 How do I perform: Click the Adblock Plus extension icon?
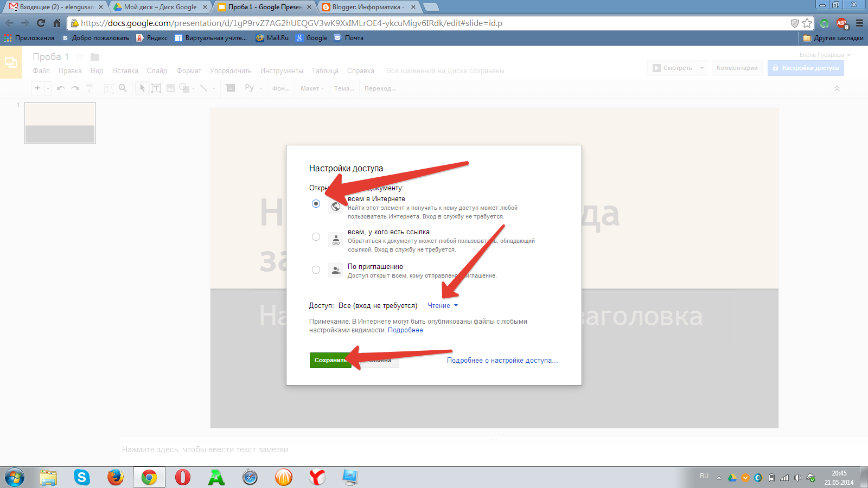point(841,23)
